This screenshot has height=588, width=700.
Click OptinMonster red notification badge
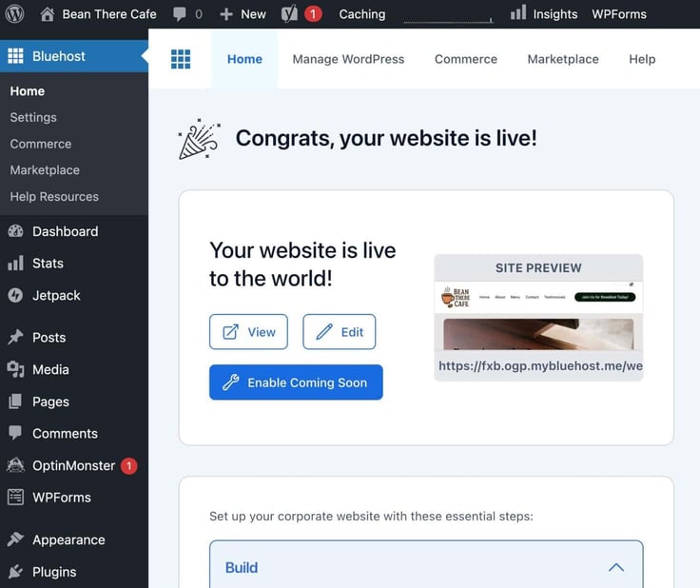[x=129, y=465]
